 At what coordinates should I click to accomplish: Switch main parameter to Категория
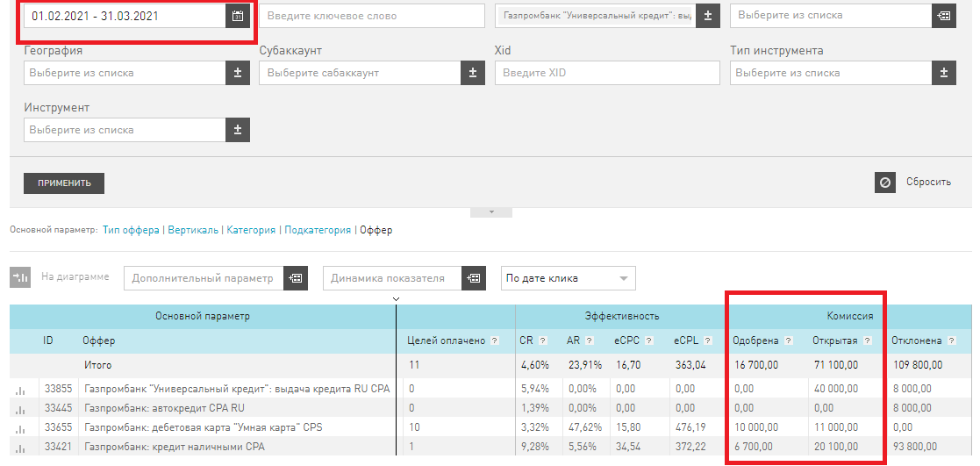[251, 230]
